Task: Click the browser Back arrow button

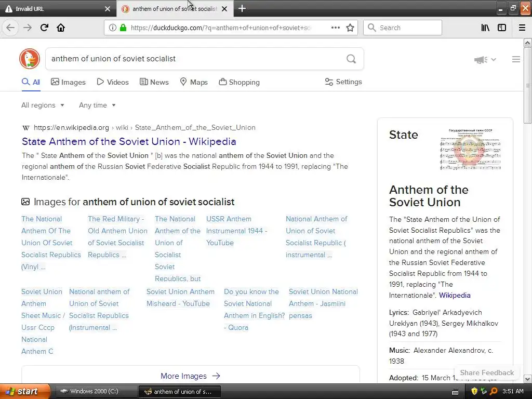Action: (10, 28)
